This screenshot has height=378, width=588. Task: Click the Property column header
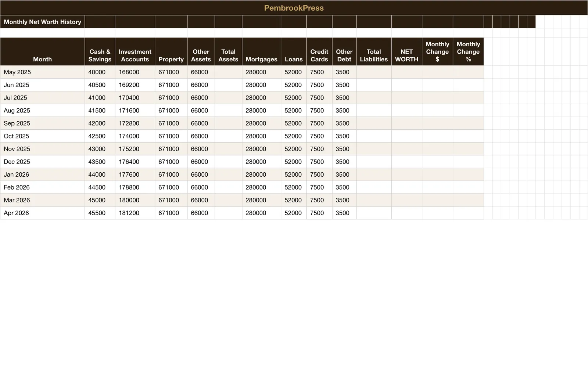click(x=171, y=52)
